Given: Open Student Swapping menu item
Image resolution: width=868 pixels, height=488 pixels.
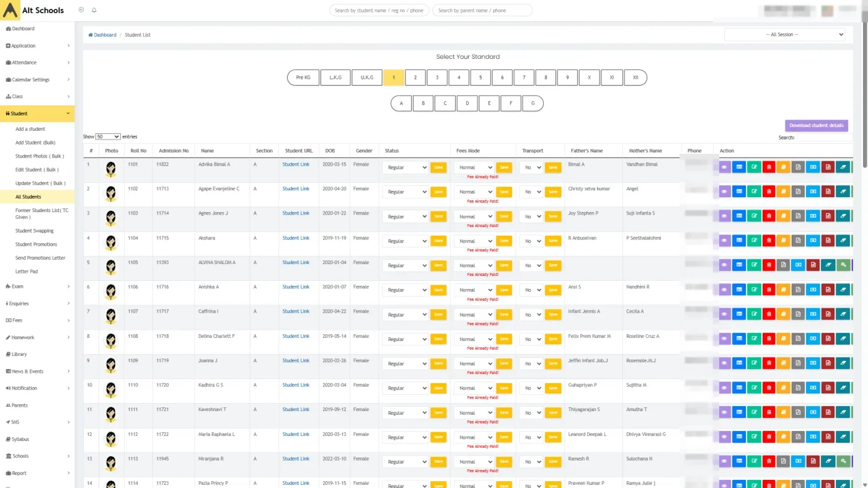Looking at the screenshot, I should [35, 231].
